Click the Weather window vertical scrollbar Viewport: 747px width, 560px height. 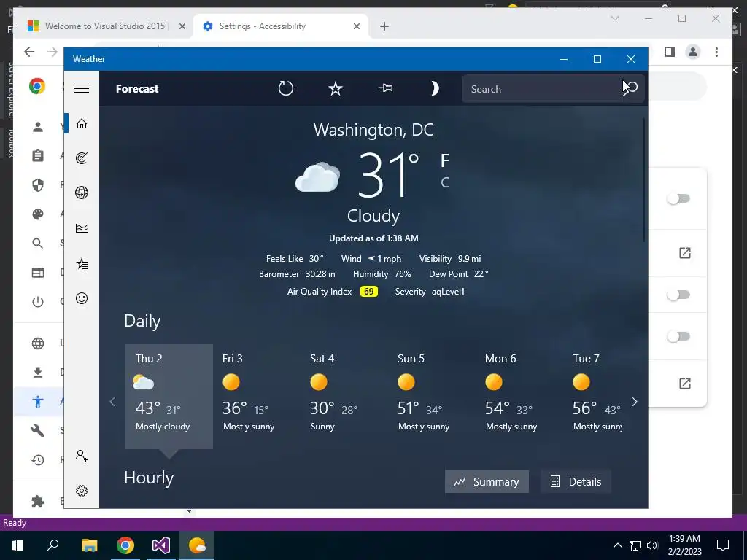click(645, 180)
